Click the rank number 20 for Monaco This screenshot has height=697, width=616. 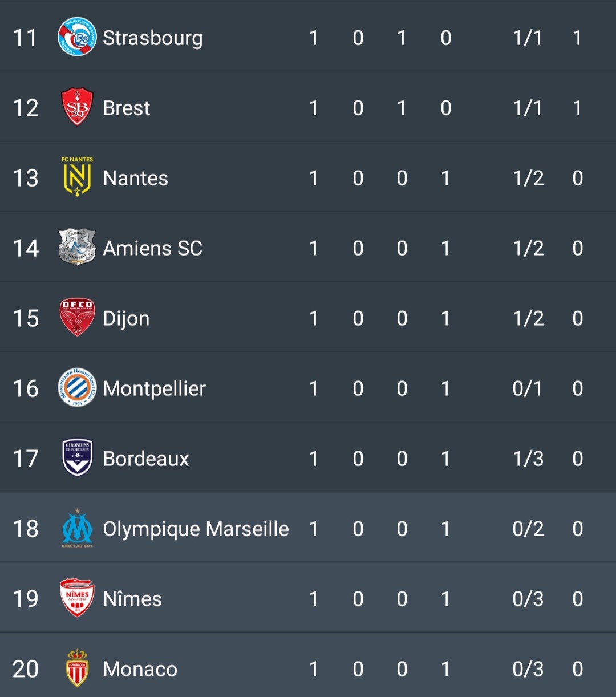pos(26,669)
